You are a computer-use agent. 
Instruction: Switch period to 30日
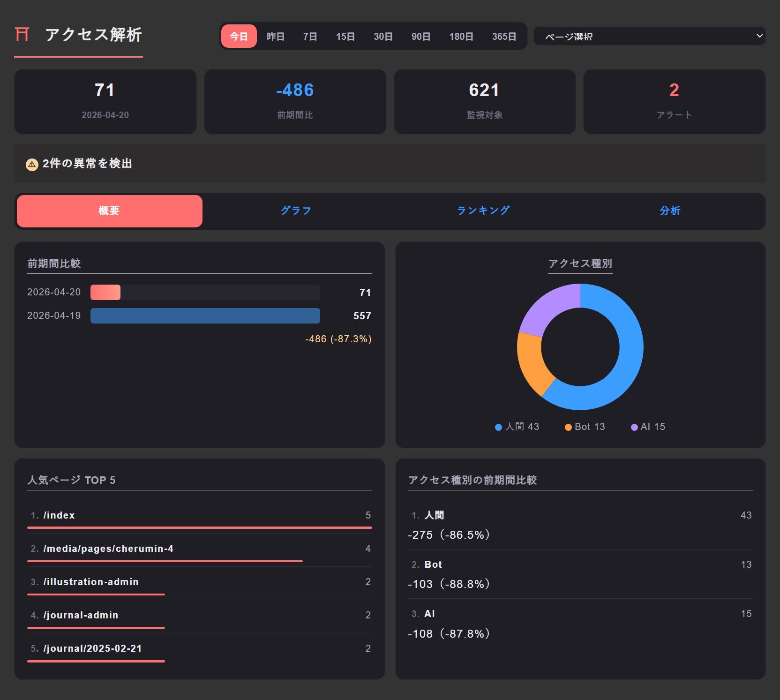[x=383, y=37]
